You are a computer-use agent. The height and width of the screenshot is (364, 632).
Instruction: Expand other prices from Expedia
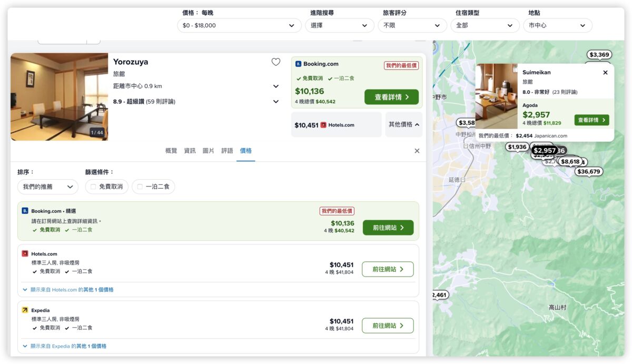pyautogui.click(x=64, y=346)
